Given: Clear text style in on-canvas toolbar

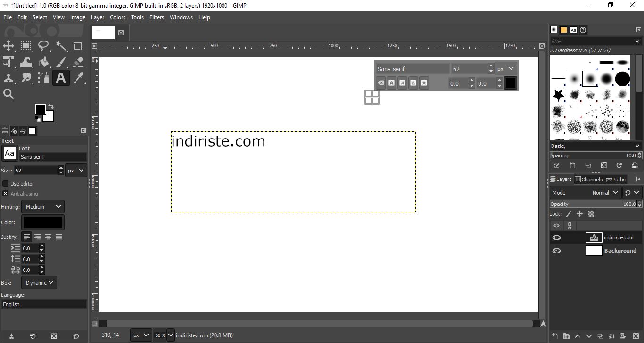Looking at the screenshot, I should click(380, 83).
